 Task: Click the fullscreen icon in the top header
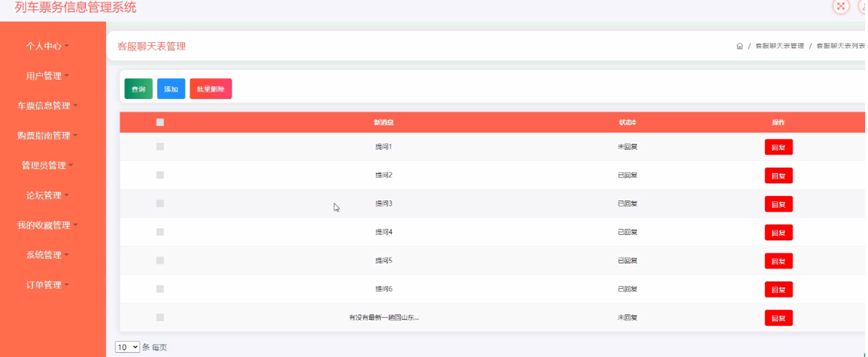coord(841,6)
